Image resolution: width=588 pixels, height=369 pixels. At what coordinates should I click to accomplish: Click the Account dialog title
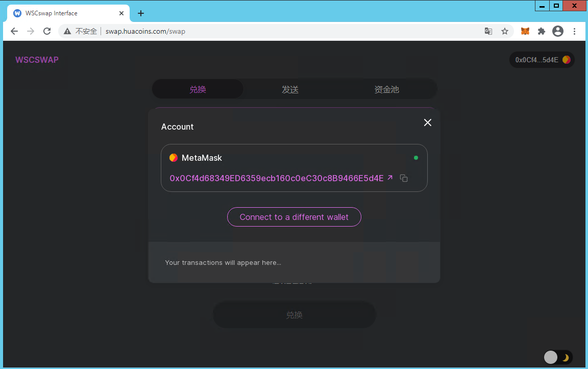[x=178, y=127]
